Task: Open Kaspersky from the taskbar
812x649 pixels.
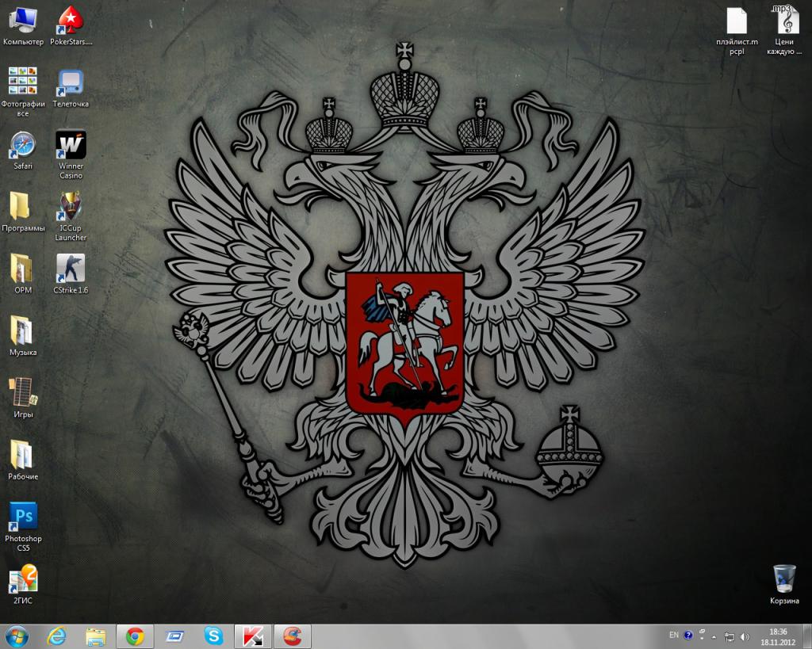Action: (254, 636)
